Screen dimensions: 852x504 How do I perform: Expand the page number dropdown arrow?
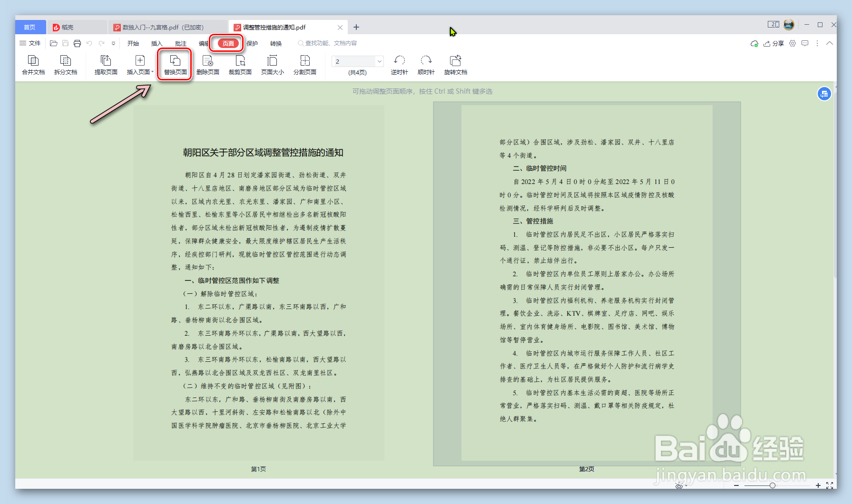coord(379,61)
